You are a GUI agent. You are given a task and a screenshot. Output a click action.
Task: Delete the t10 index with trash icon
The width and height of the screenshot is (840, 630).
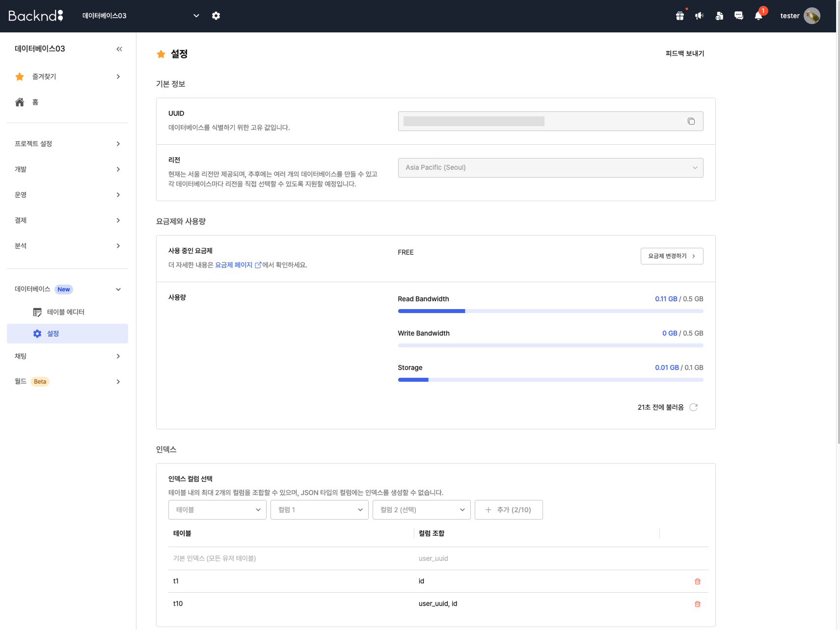697,604
